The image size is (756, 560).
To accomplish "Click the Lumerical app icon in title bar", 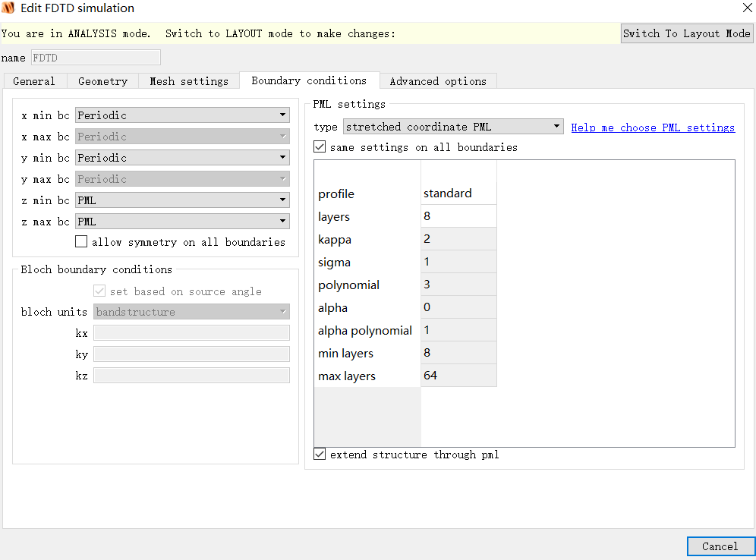I will pos(8,8).
